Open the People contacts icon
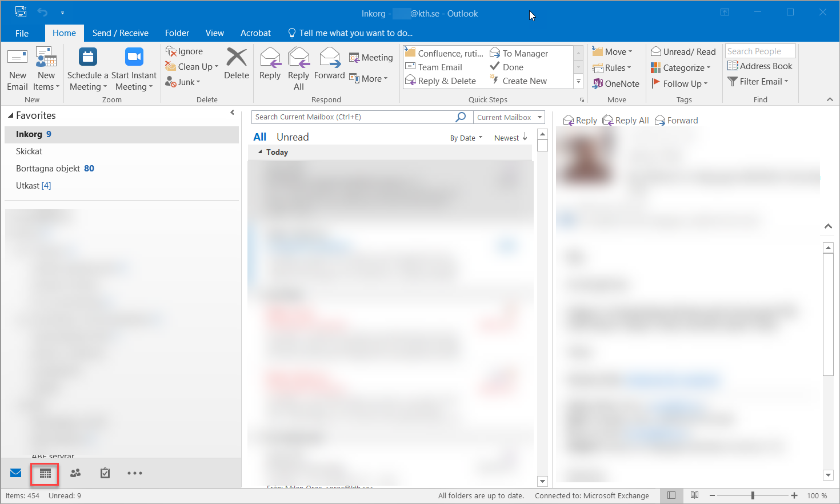The width and height of the screenshot is (840, 504). pos(75,473)
